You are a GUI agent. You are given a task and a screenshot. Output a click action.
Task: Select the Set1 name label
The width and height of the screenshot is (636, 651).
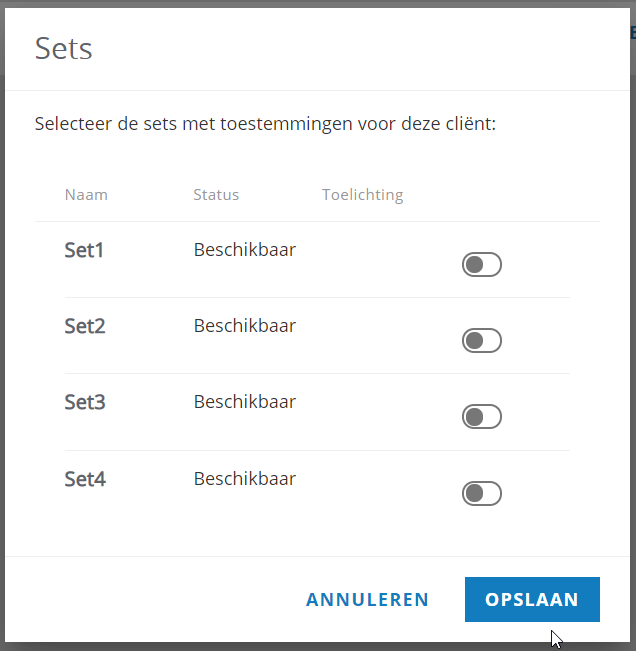[84, 250]
